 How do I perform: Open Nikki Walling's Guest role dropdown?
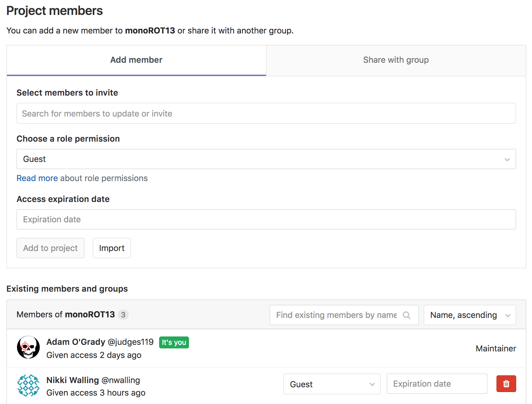[332, 384]
